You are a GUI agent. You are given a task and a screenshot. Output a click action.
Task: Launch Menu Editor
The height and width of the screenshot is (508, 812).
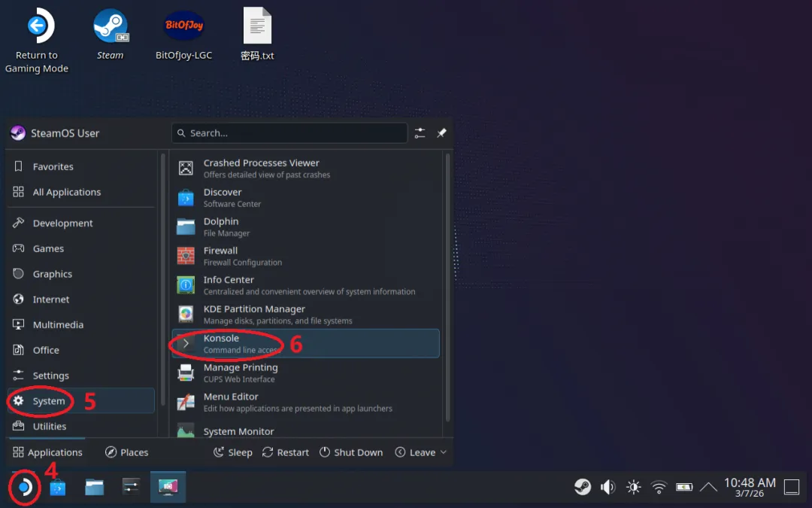pos(305,402)
